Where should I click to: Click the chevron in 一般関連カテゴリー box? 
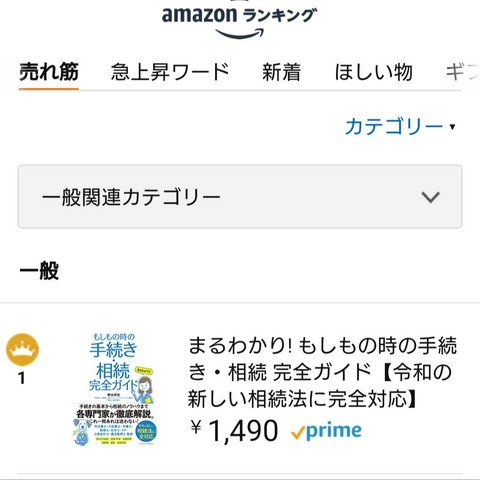click(x=430, y=197)
